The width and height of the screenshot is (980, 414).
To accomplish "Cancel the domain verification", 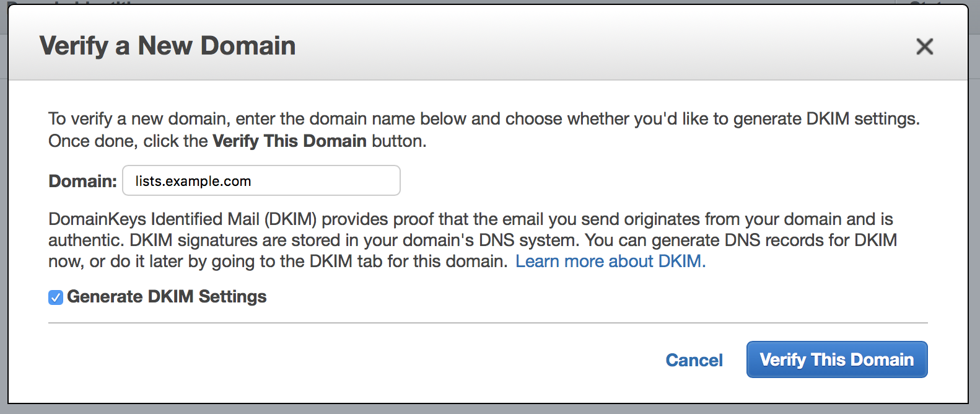I will click(x=694, y=360).
